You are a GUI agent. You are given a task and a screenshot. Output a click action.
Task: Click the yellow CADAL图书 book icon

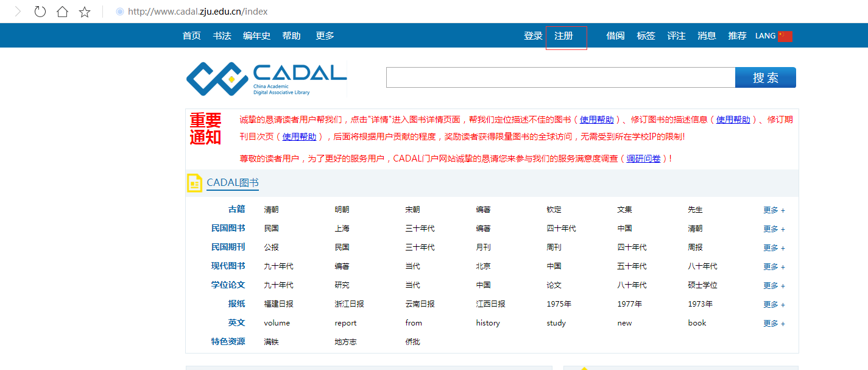[194, 183]
